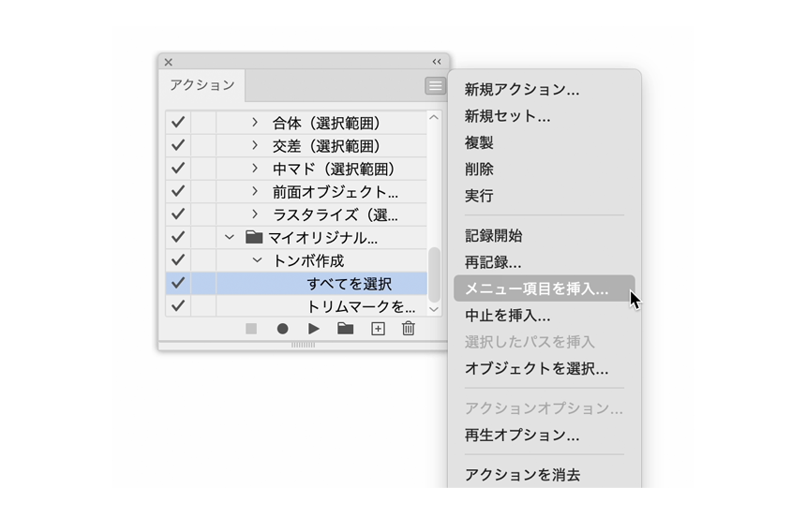Choose 新規アクション... from menu

tap(522, 89)
